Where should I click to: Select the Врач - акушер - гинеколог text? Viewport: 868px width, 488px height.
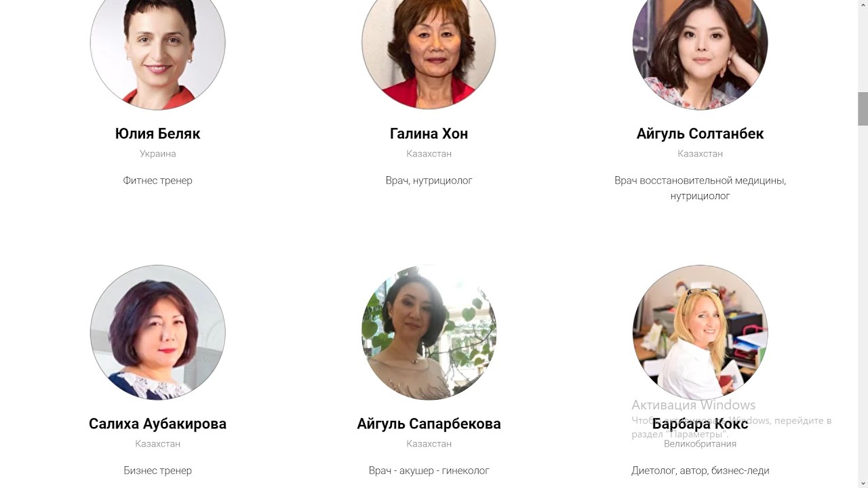click(x=429, y=470)
